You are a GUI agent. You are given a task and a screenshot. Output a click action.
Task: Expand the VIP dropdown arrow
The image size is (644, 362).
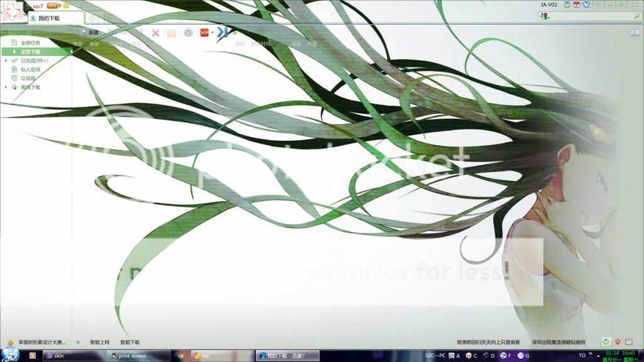click(x=213, y=33)
